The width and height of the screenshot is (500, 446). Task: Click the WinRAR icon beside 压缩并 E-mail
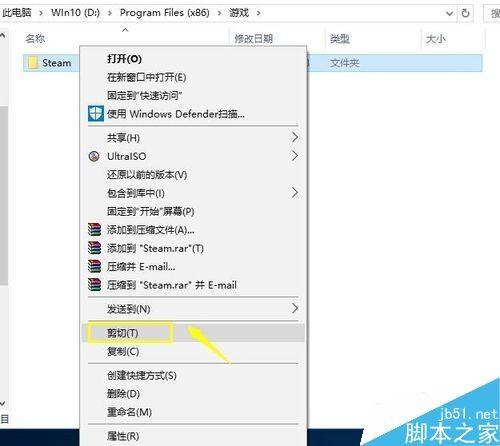coord(94,266)
